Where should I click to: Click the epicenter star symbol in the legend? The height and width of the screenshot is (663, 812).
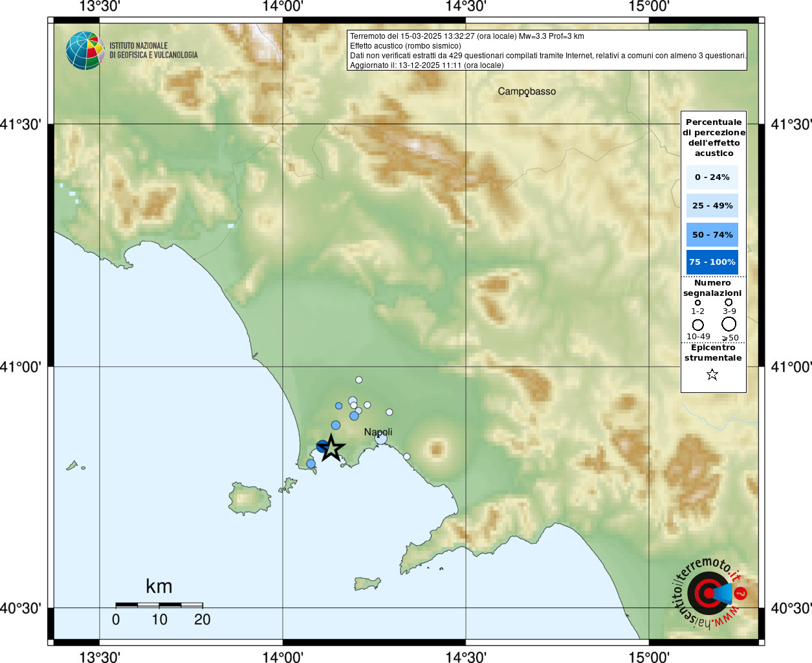tap(712, 374)
